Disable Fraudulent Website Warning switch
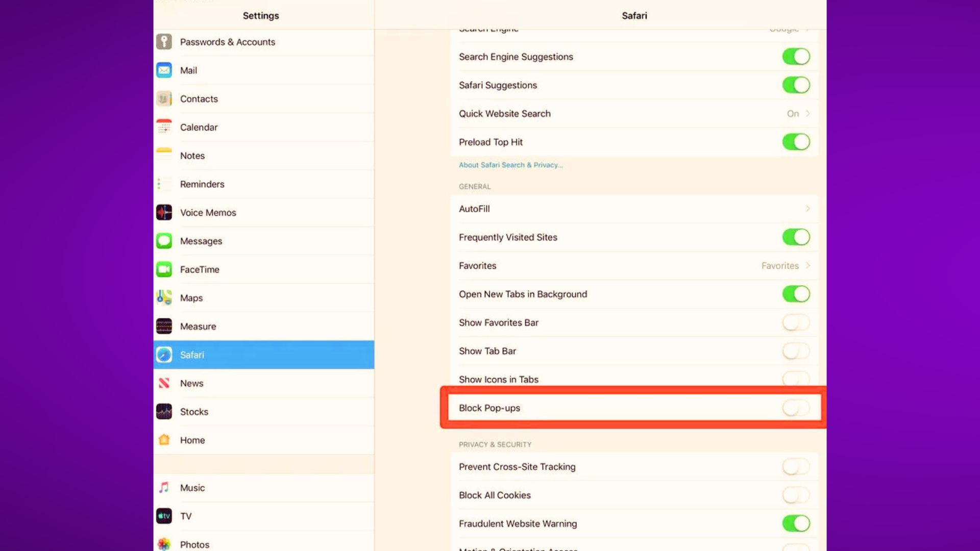980x551 pixels. pyautogui.click(x=796, y=523)
